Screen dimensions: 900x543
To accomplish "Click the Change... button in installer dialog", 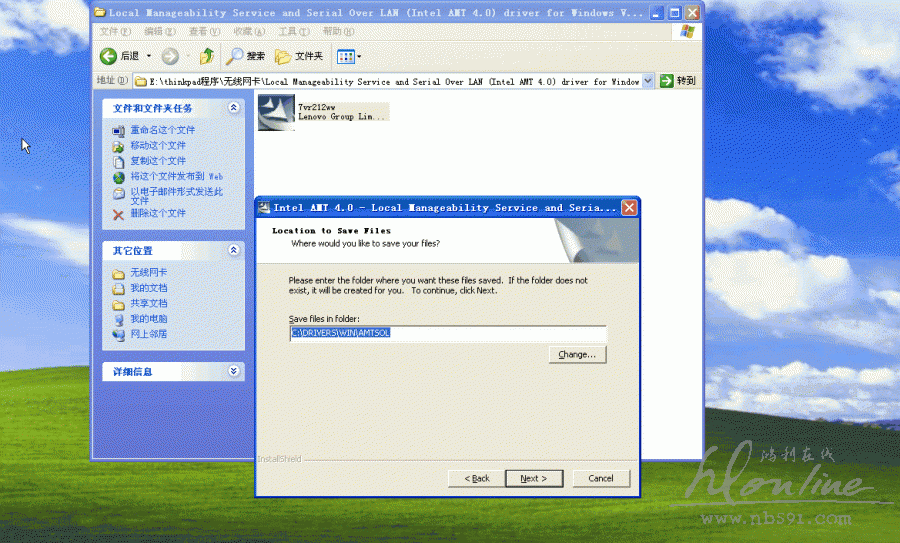I will pos(577,355).
